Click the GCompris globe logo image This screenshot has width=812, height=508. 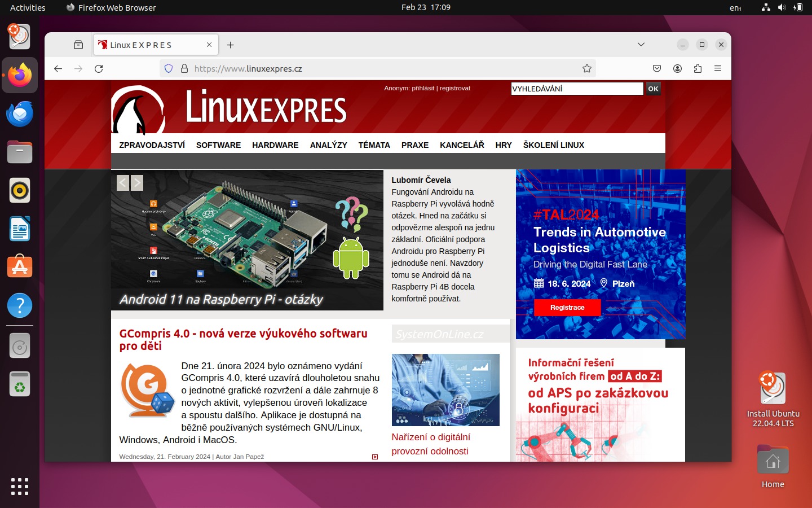point(148,391)
